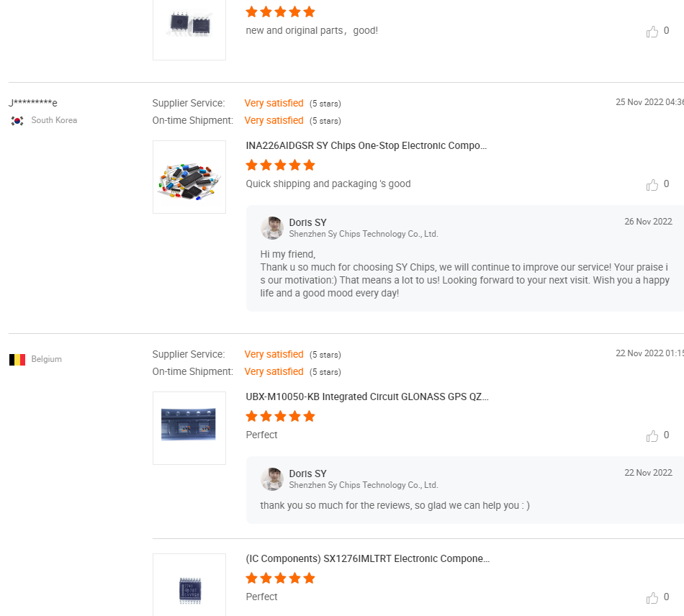Click company name in 22 Nov reply
The height and width of the screenshot is (616, 684).
(363, 485)
